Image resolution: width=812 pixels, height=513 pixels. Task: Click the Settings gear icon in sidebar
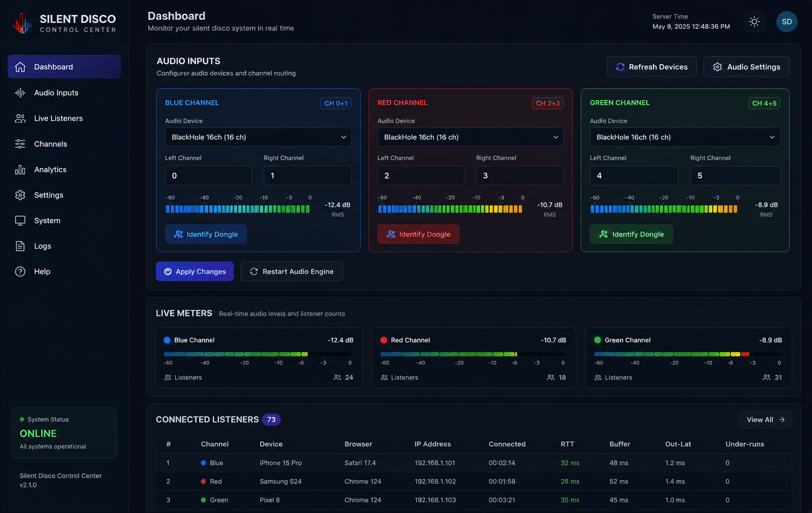click(x=20, y=195)
